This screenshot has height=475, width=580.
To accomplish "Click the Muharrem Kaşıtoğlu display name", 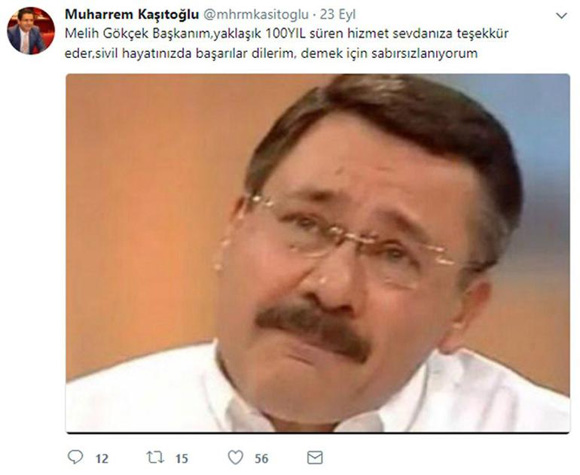I will (x=132, y=14).
